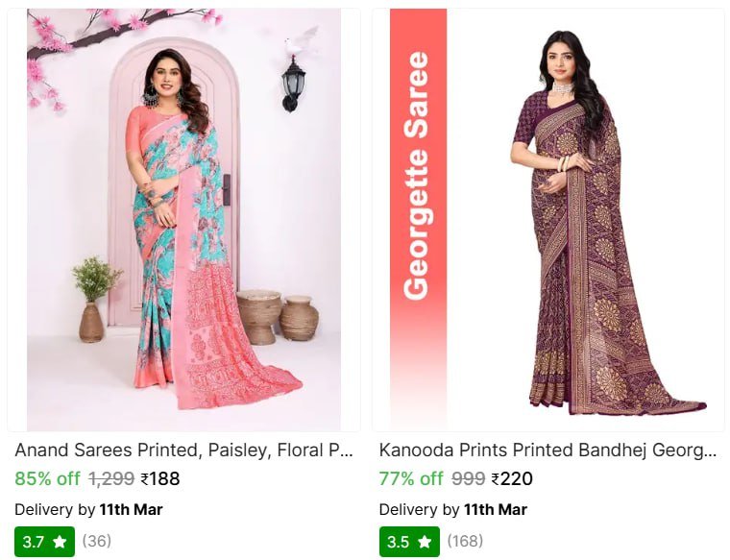
Task: Click Delivery by 11th Mar under Kanooda Prints
Action: pos(453,510)
